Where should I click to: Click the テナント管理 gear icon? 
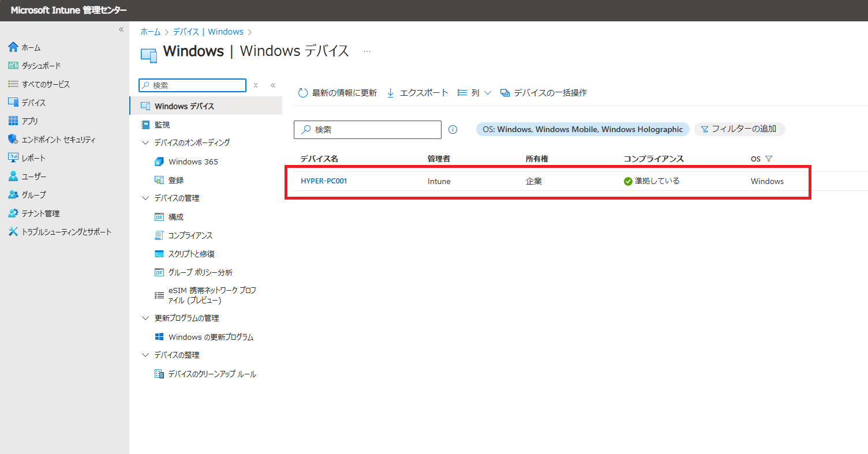tap(13, 213)
